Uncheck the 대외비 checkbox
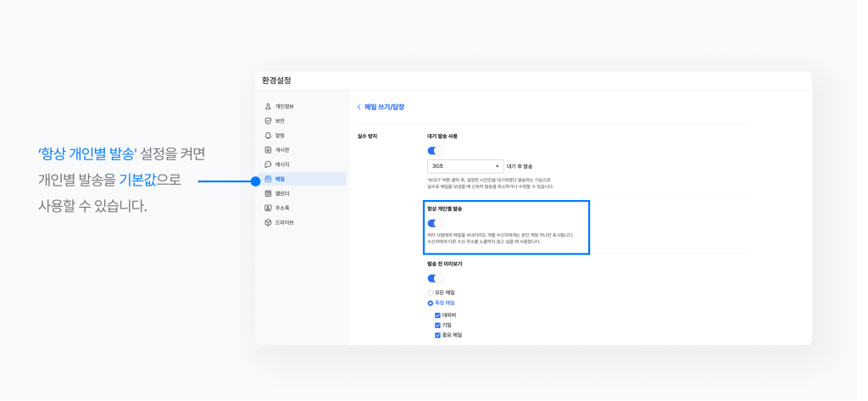This screenshot has width=868, height=401. click(x=437, y=315)
